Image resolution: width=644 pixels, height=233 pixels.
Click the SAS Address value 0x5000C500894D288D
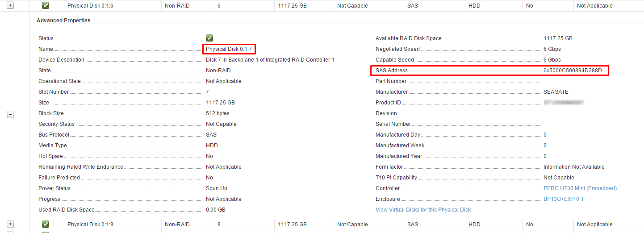(573, 71)
